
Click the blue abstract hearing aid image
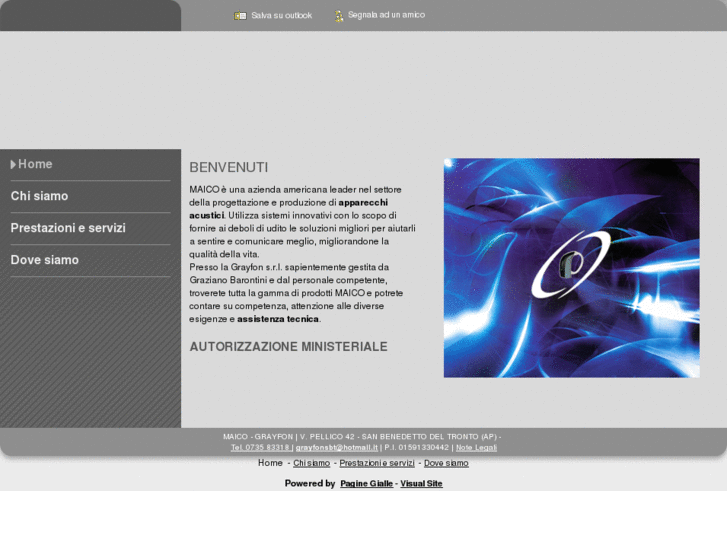coord(572,268)
